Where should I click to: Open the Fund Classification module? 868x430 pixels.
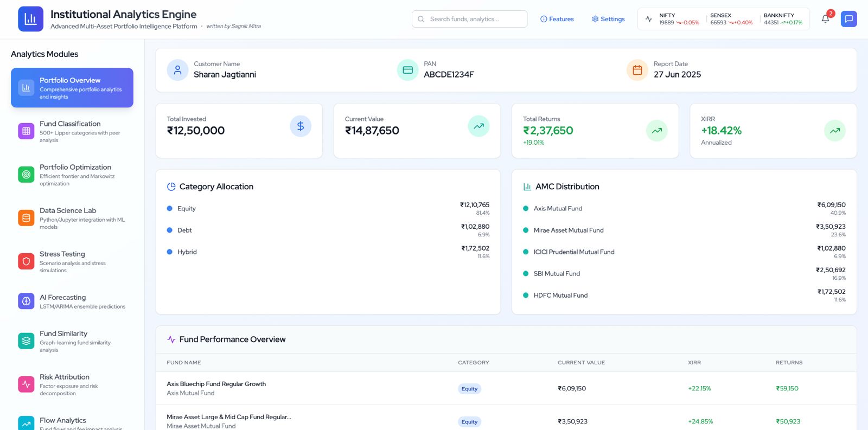pos(72,131)
